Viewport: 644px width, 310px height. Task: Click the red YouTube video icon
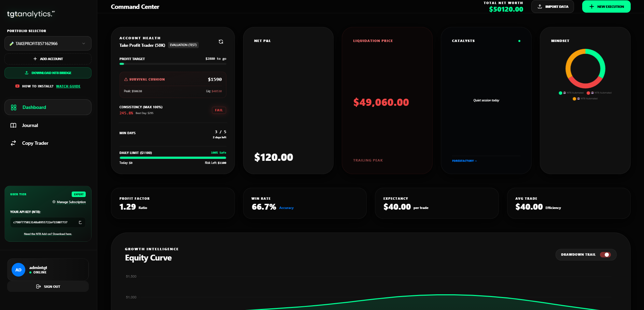click(x=17, y=86)
